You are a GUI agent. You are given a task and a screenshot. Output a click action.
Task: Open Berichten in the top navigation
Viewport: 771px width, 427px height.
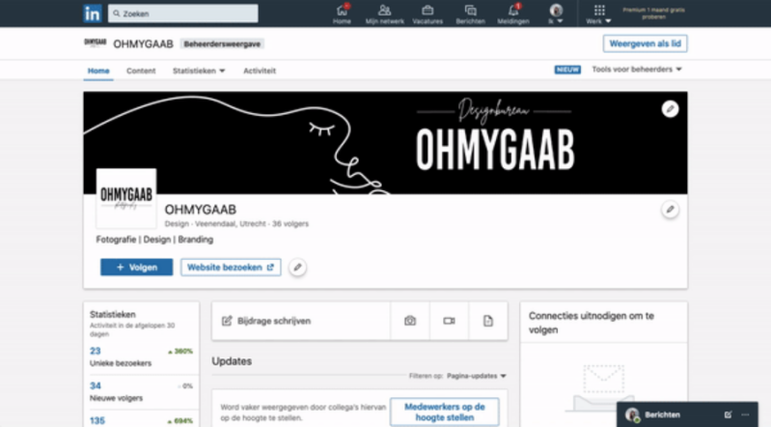(470, 14)
